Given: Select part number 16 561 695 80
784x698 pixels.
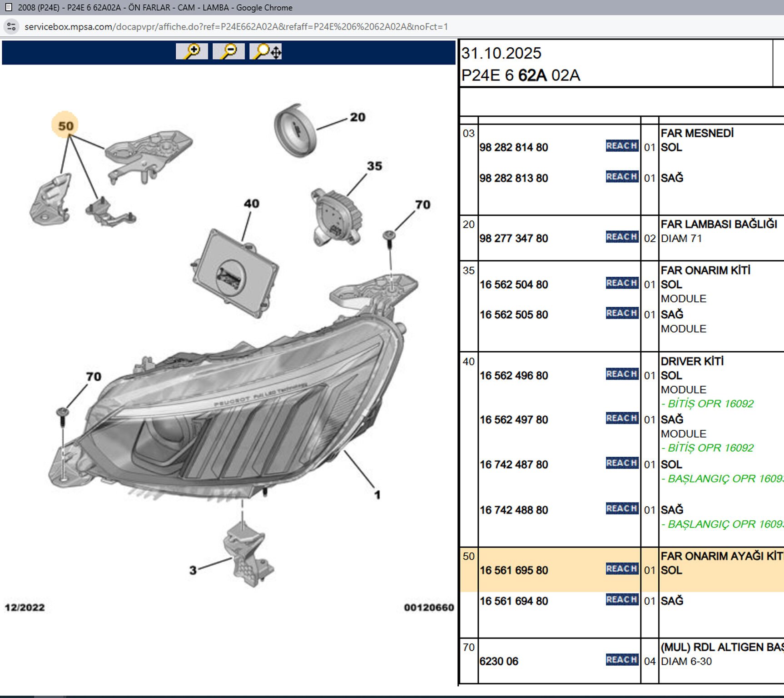Looking at the screenshot, I should 514,570.
